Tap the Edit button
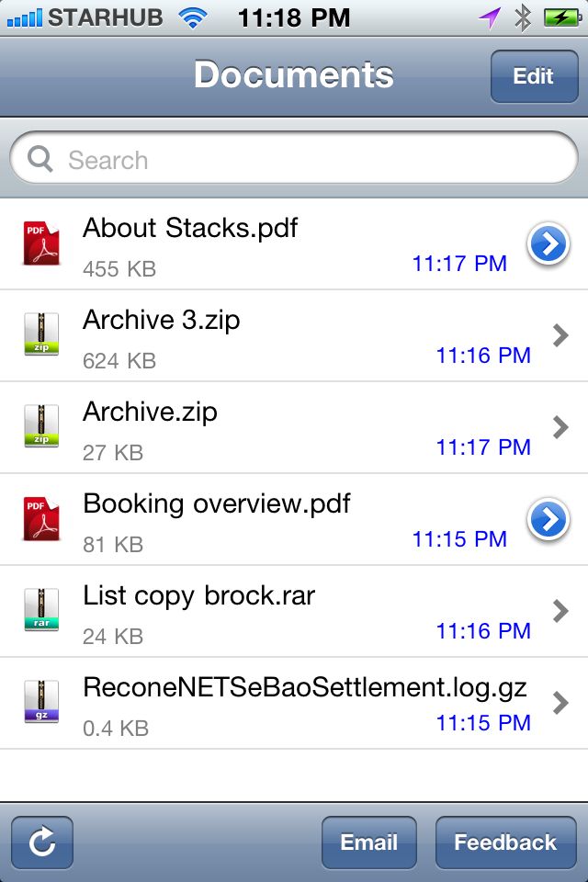Screen dimensions: 588x882 click(534, 76)
